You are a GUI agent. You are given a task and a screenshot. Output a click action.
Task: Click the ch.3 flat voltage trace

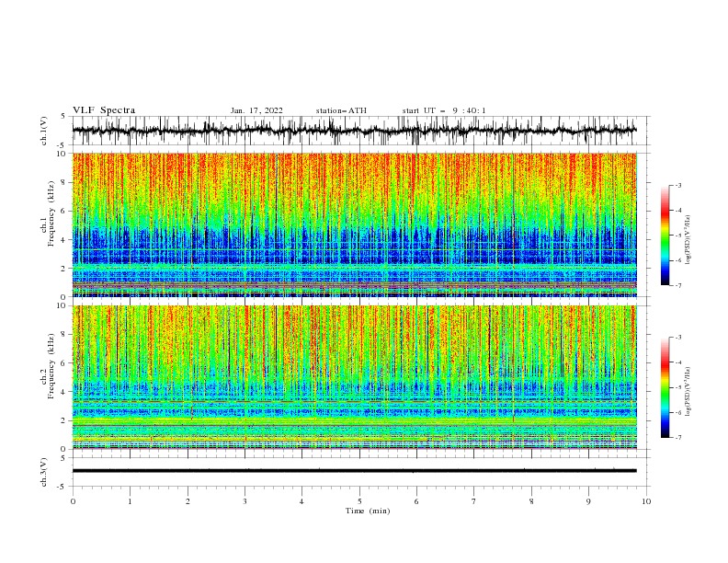coord(354,471)
